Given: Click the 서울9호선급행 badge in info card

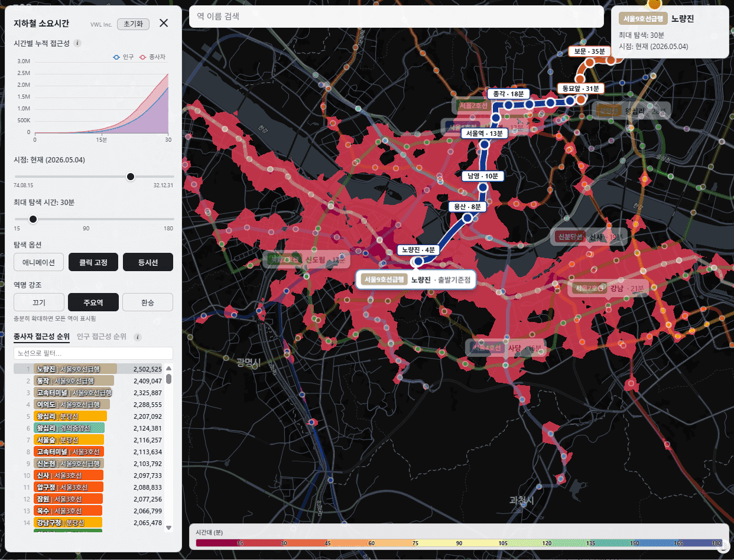Looking at the screenshot, I should coord(643,19).
